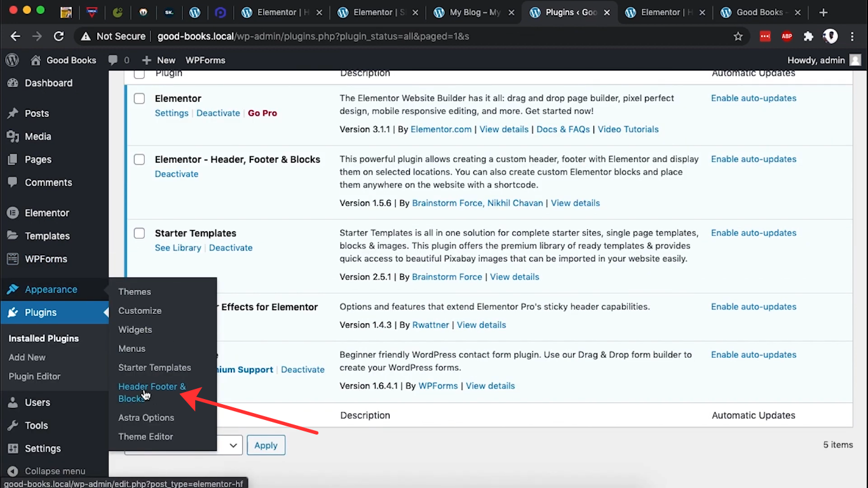Click the browser reload icon
This screenshot has width=868, height=488.
58,36
